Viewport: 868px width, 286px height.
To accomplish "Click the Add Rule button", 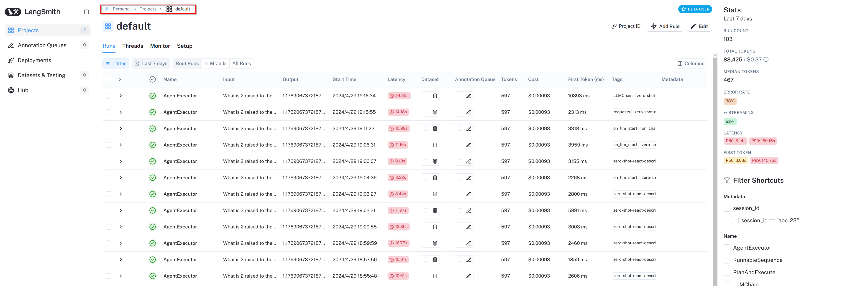I will (x=664, y=26).
